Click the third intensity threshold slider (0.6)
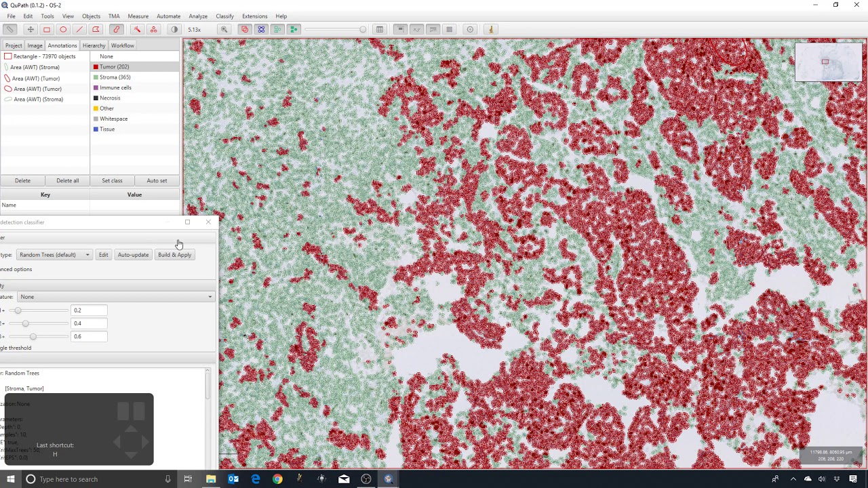This screenshot has height=488, width=868. pos(37,336)
